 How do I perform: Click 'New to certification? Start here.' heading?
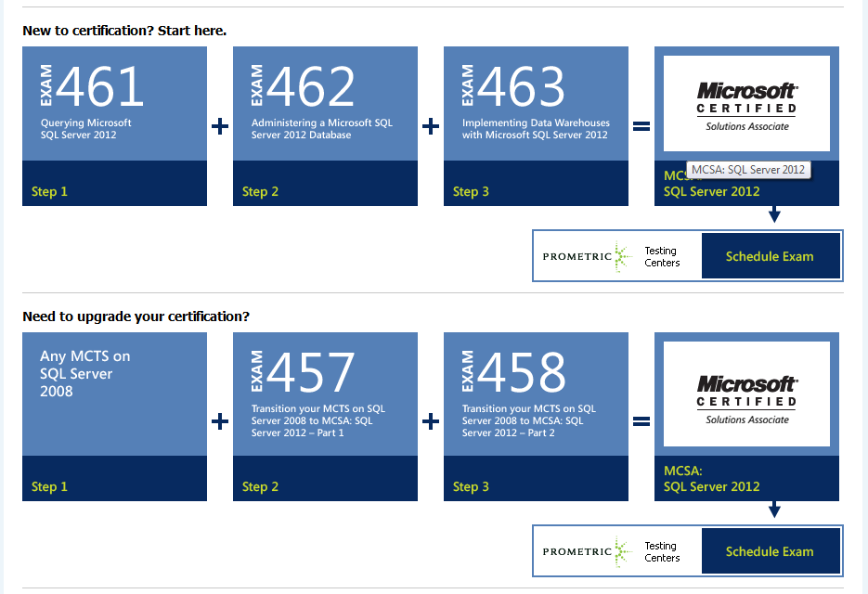pos(124,31)
